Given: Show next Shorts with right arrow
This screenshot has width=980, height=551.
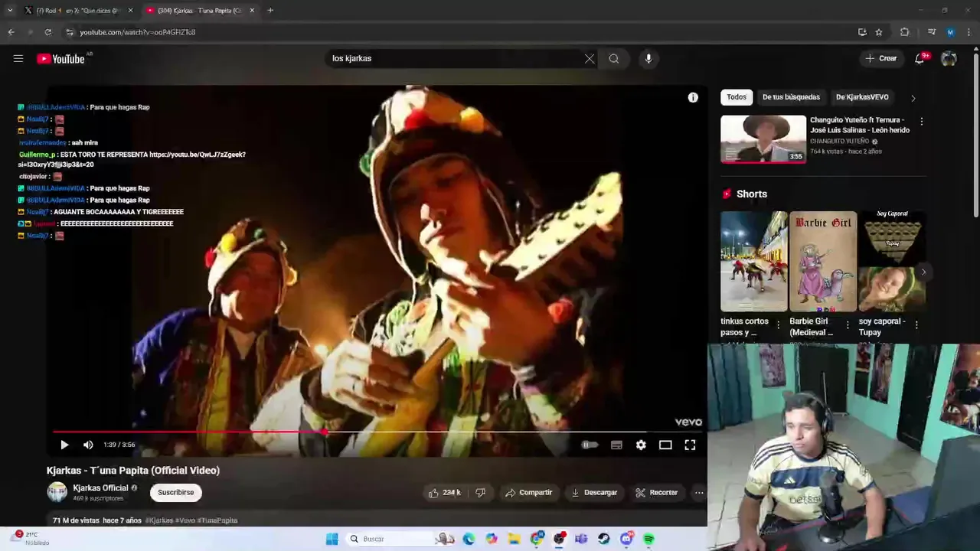Looking at the screenshot, I should pos(923,272).
